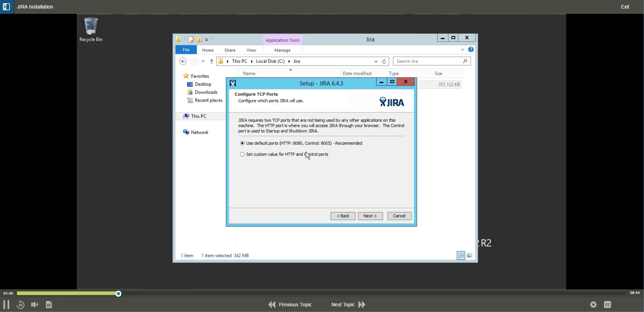Click the JIRA logo in setup header

click(392, 102)
